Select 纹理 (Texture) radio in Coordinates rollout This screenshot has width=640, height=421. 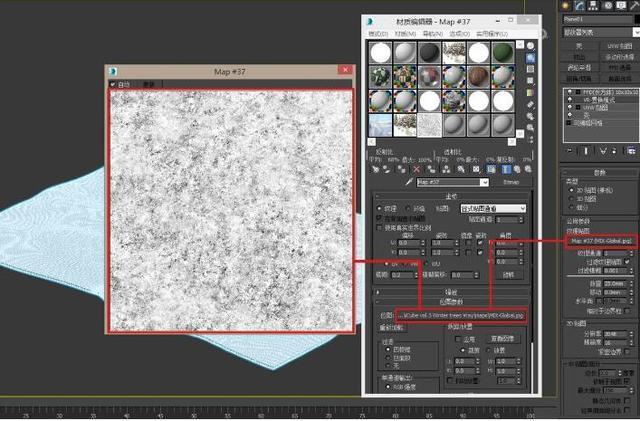click(380, 209)
